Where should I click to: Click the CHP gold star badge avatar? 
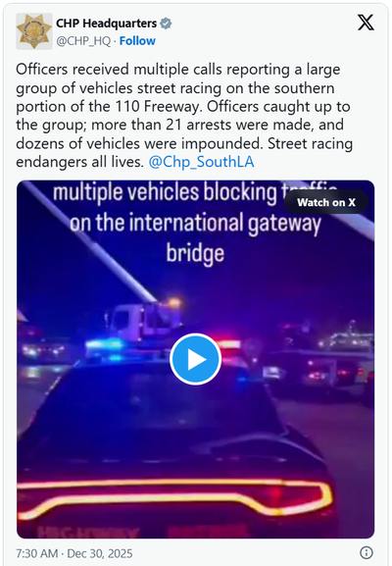[x=34, y=31]
